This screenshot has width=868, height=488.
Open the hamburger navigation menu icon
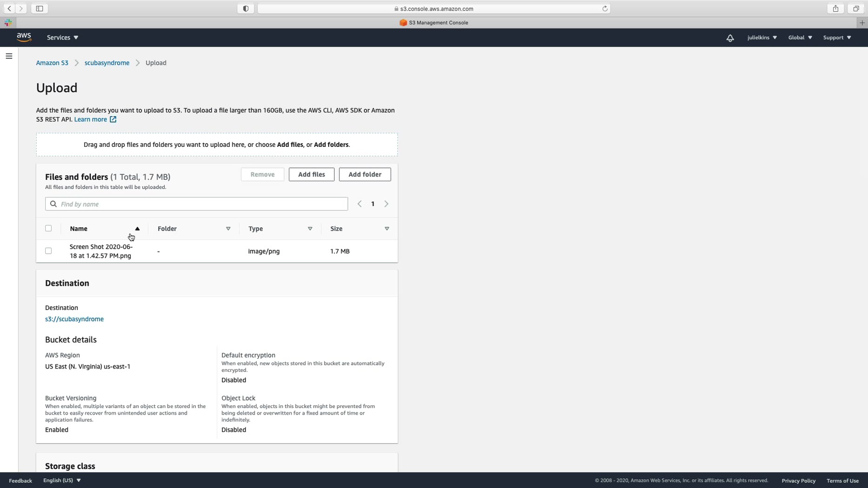pyautogui.click(x=9, y=56)
